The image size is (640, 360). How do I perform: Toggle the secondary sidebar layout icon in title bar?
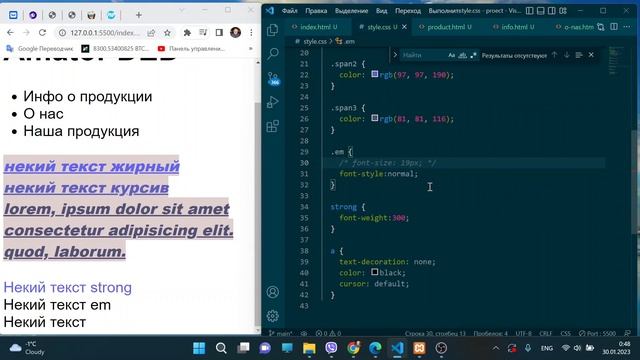[x=551, y=11]
